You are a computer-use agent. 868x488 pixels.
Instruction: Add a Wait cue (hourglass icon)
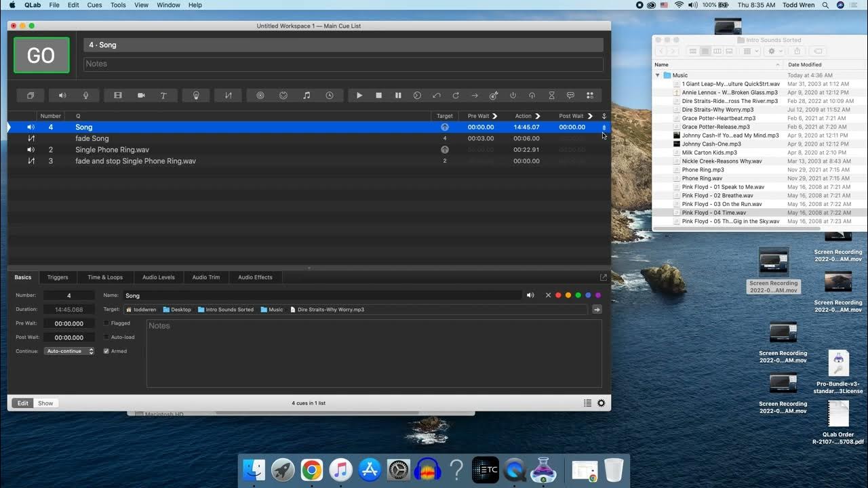click(x=551, y=96)
